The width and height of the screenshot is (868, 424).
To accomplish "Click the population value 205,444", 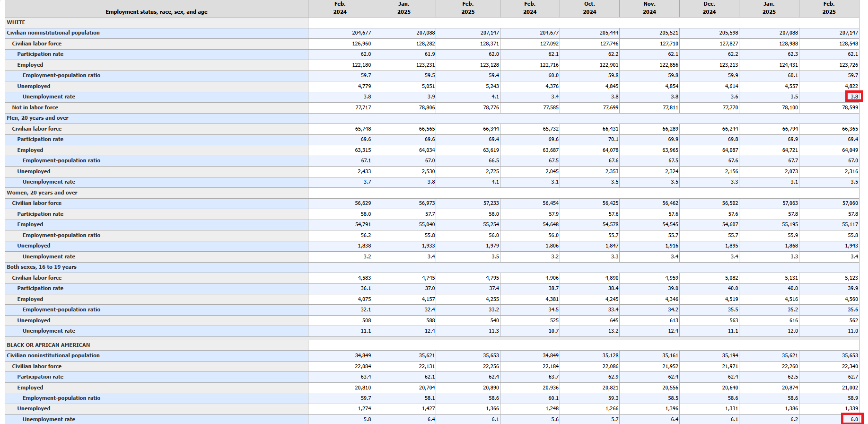I will pos(609,33).
